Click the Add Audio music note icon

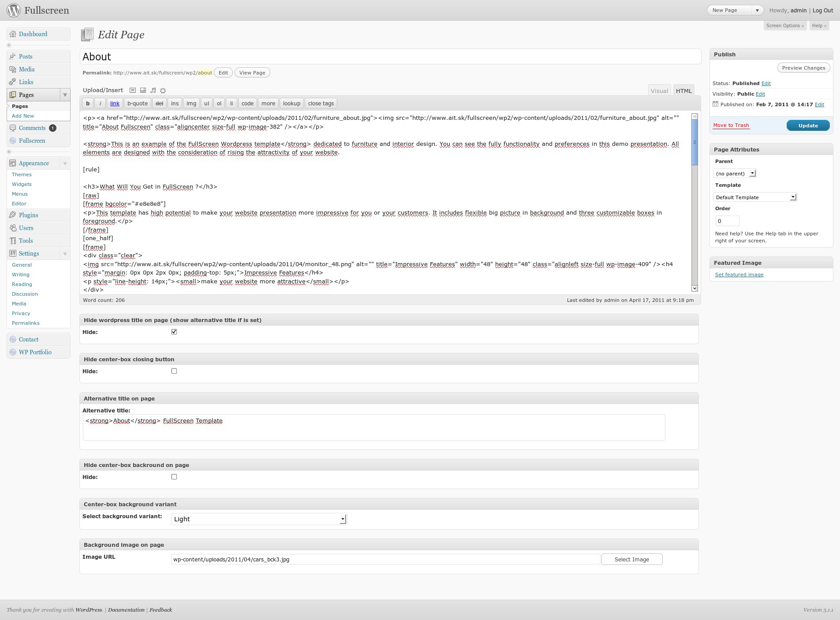click(x=153, y=90)
